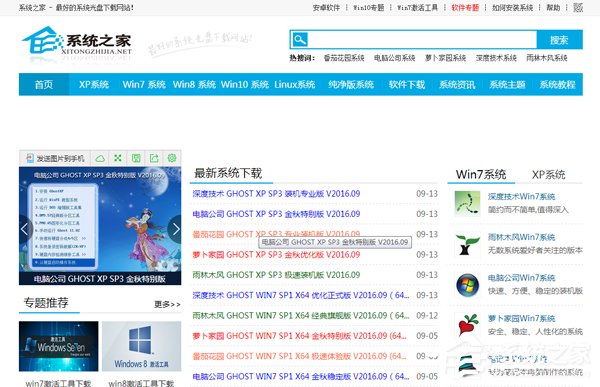This screenshot has height=387, width=600.
Task: Click the 最新系统下载 section heading
Action: pyautogui.click(x=228, y=173)
